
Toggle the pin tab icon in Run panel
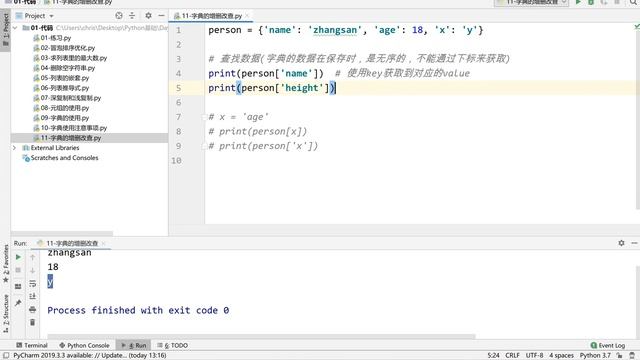pos(18,303)
